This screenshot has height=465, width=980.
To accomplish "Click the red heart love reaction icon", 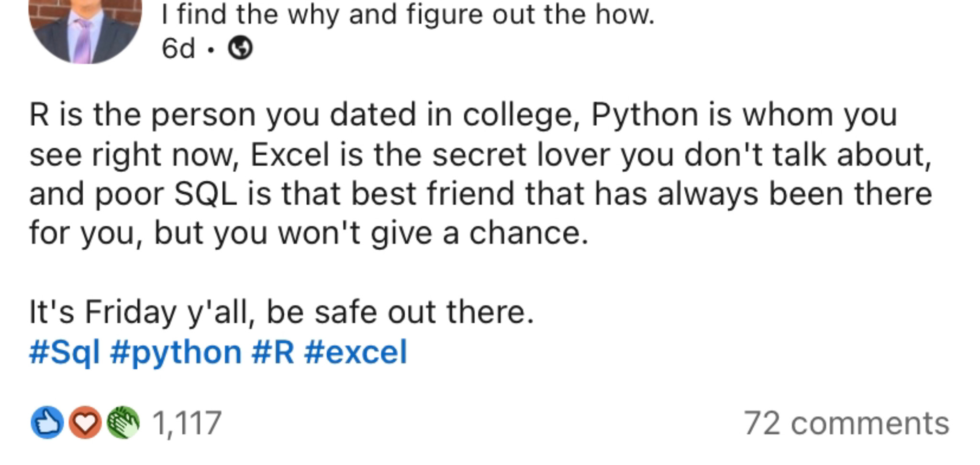I will pos(85,422).
